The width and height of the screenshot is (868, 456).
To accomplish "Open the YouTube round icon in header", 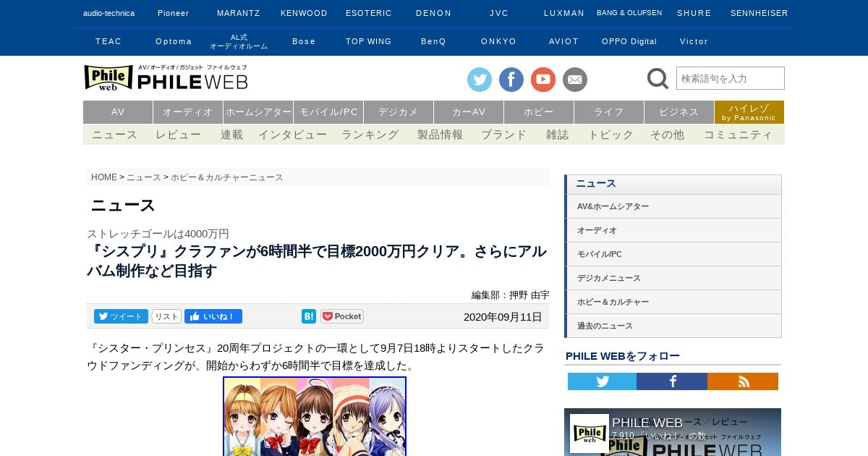I will (x=543, y=80).
